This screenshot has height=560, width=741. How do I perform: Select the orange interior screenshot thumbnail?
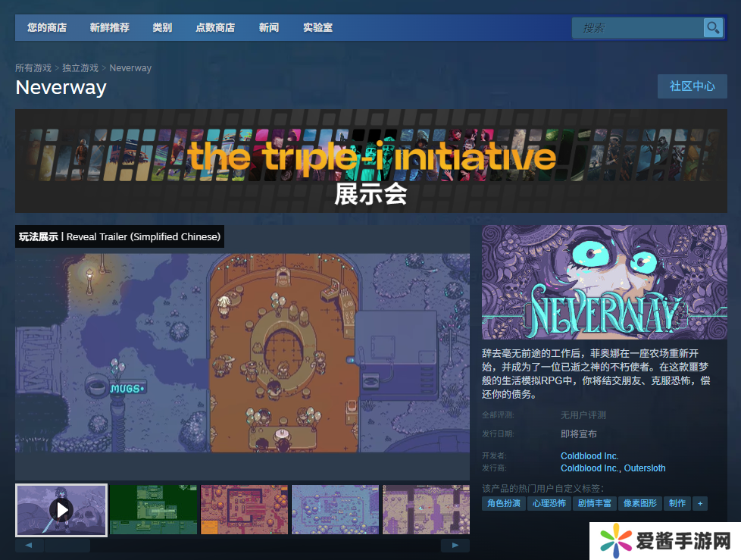pos(244,509)
